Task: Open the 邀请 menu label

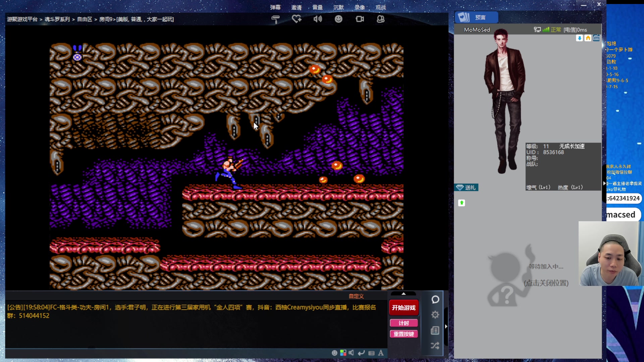Action: [297, 7]
